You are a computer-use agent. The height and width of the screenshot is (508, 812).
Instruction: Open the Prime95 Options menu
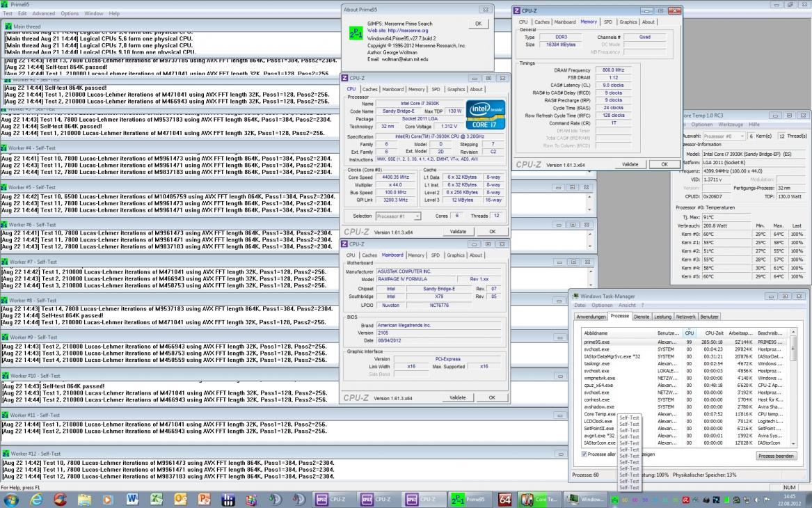(x=70, y=13)
